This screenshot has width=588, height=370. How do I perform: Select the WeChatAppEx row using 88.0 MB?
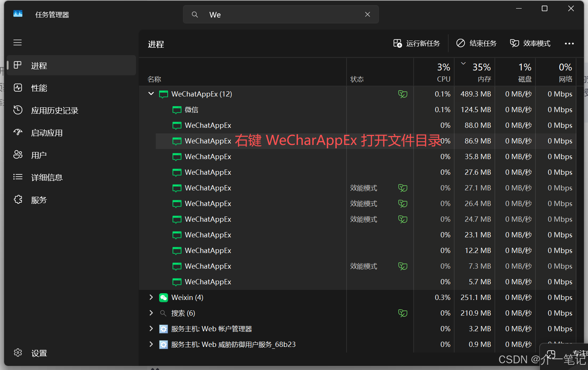click(x=358, y=125)
